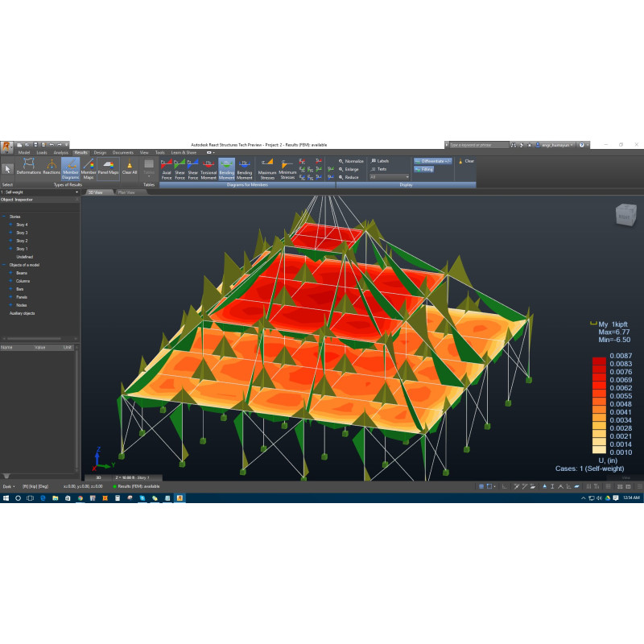The height and width of the screenshot is (644, 644).
Task: Display Maximum Stresses diagram
Action: point(267,168)
